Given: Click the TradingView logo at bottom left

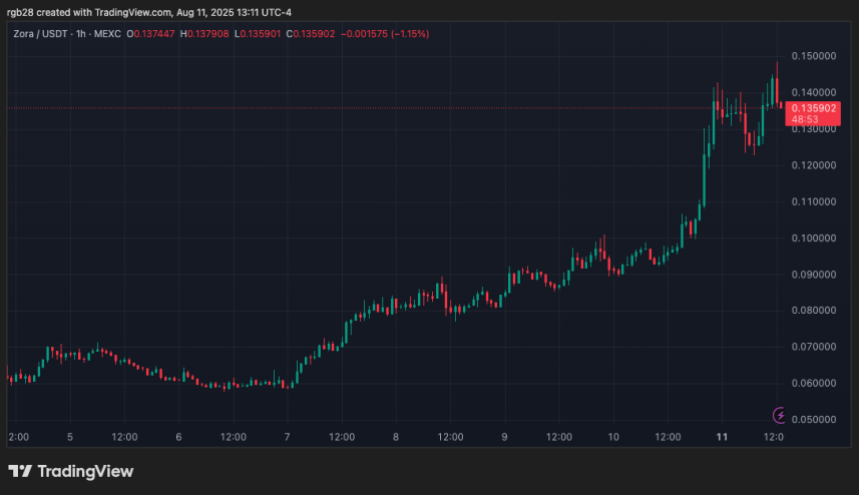Looking at the screenshot, I should pyautogui.click(x=70, y=471).
